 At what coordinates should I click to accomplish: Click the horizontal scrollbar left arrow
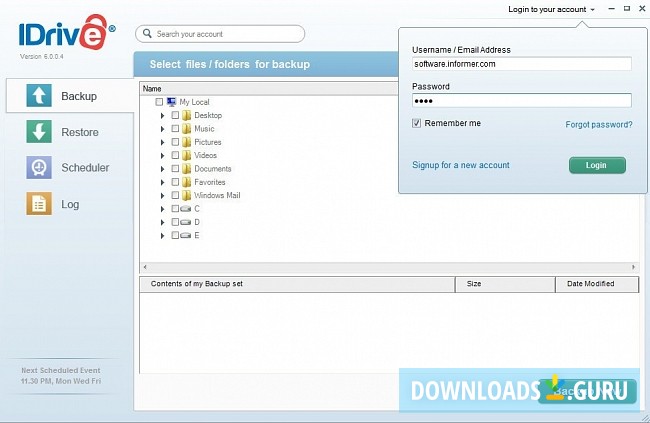pos(145,267)
